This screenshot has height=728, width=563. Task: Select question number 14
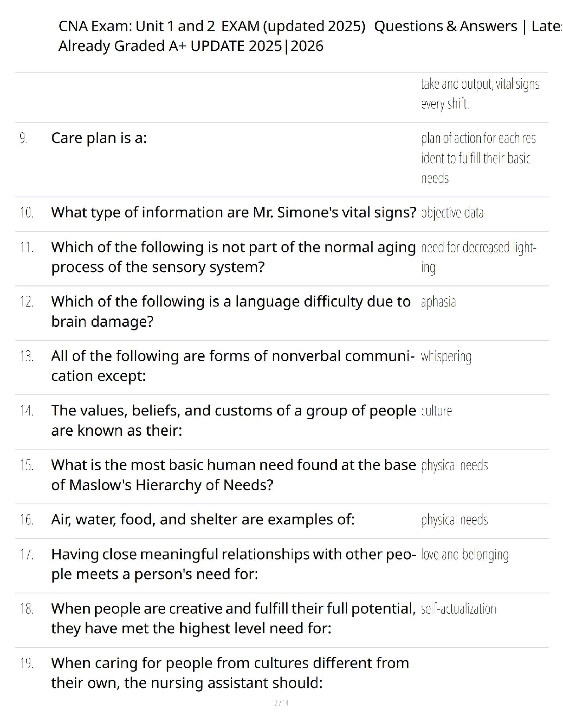(26, 411)
